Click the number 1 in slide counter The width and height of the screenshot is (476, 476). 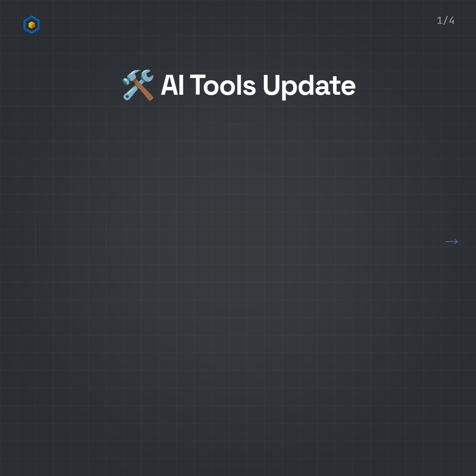[439, 20]
